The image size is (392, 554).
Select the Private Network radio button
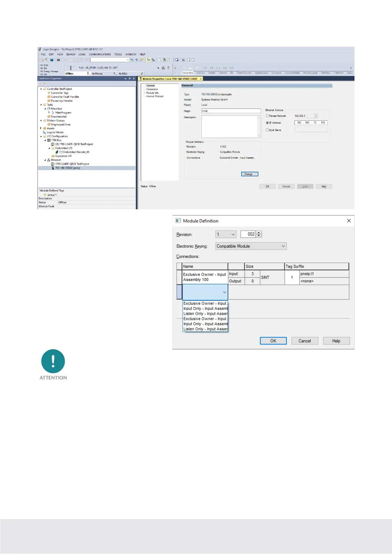(x=267, y=116)
